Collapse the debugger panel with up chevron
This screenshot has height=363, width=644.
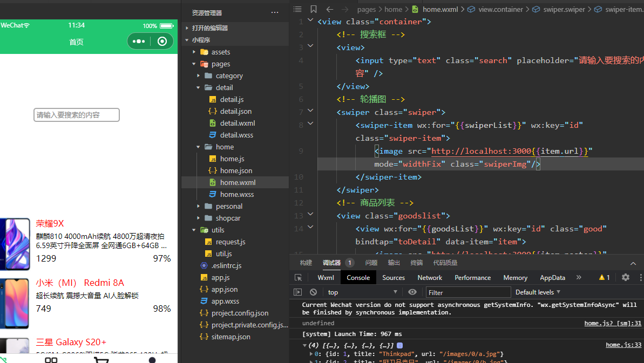pyautogui.click(x=633, y=263)
